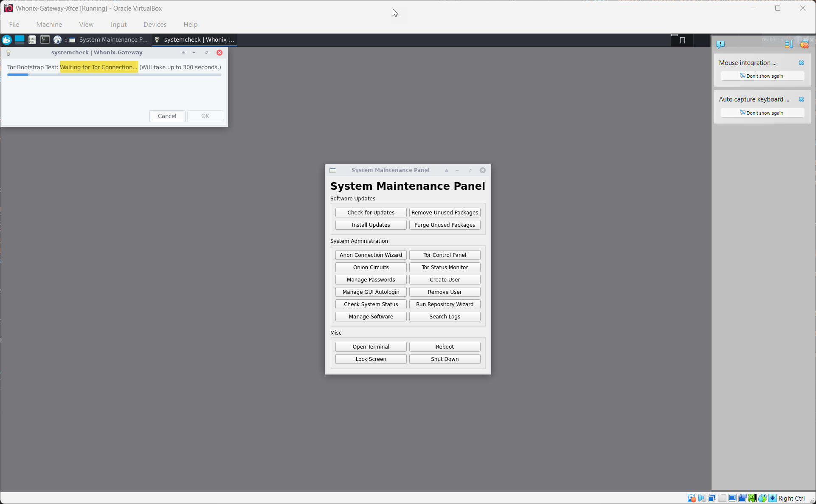The height and width of the screenshot is (504, 816).
Task: Click the hard disk activity indicator
Action: click(x=692, y=498)
